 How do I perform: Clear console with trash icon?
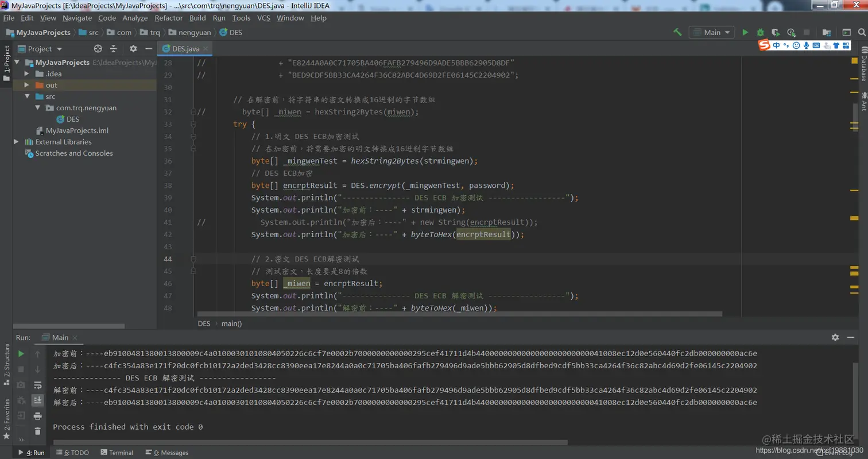point(38,431)
